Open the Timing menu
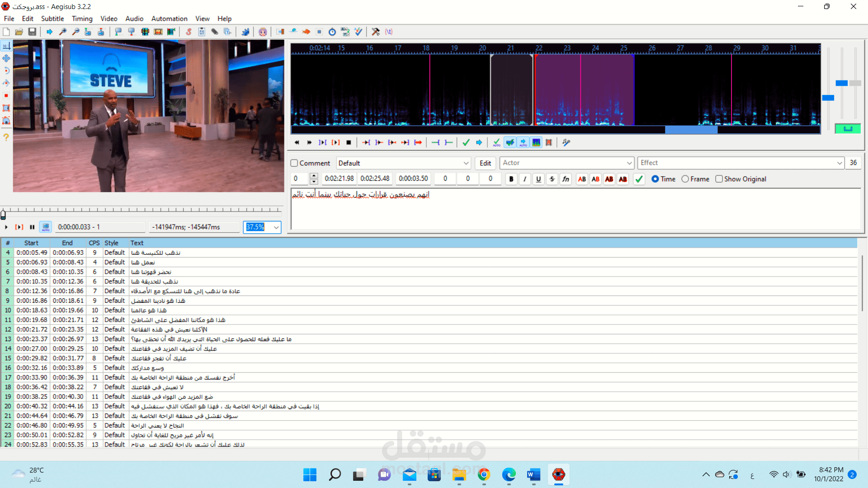This screenshot has height=488, width=868. pyautogui.click(x=82, y=19)
